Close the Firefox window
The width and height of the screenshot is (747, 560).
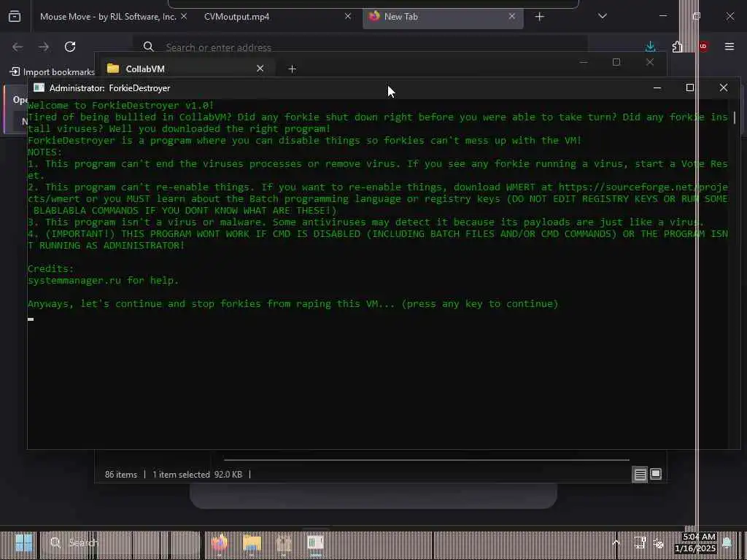coord(729,16)
